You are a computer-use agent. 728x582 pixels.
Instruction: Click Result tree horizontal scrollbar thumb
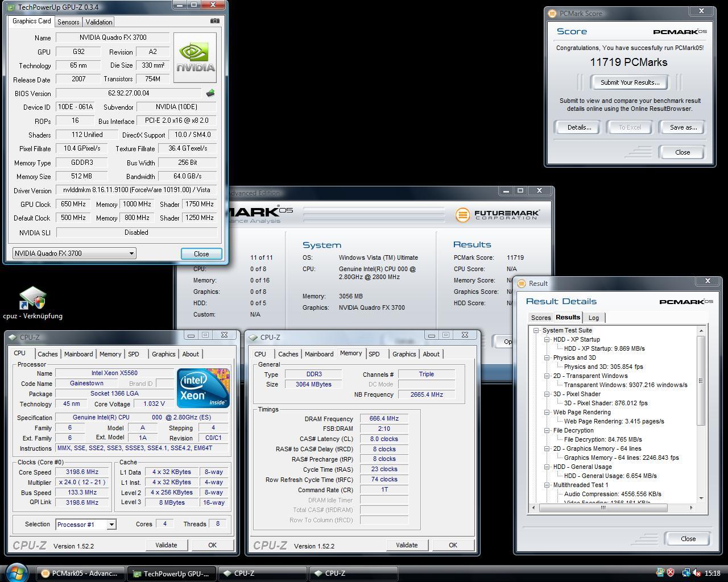pos(603,508)
